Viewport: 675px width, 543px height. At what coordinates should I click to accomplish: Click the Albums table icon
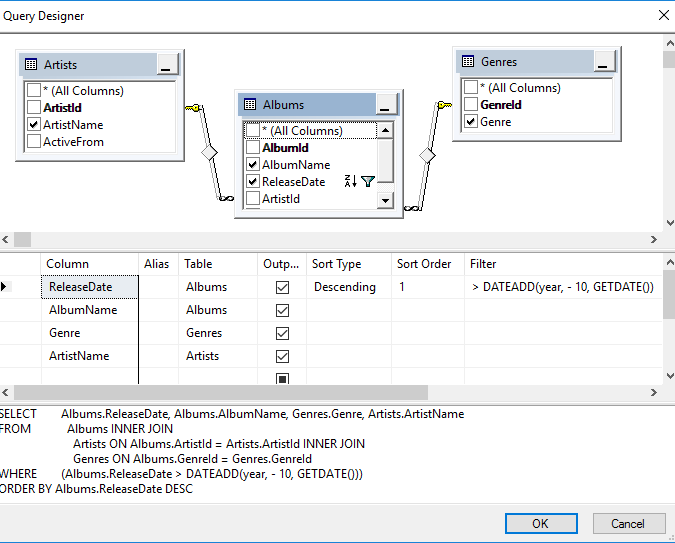click(x=249, y=104)
